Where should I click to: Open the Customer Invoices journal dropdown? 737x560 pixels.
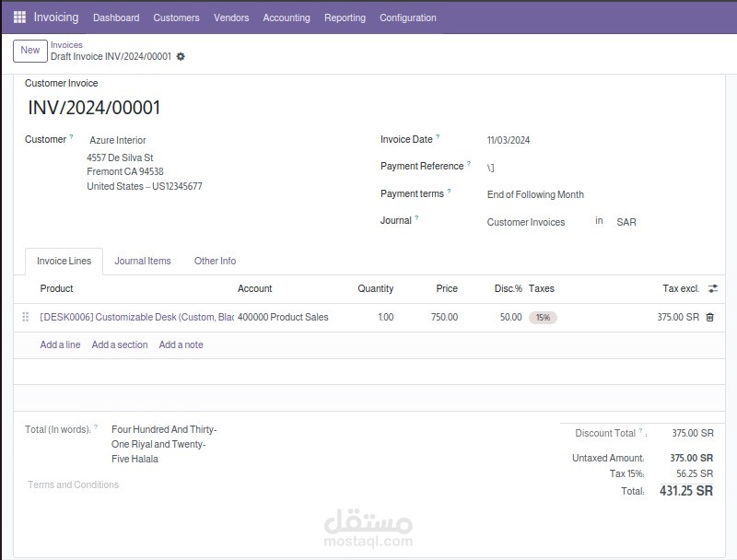click(x=526, y=222)
